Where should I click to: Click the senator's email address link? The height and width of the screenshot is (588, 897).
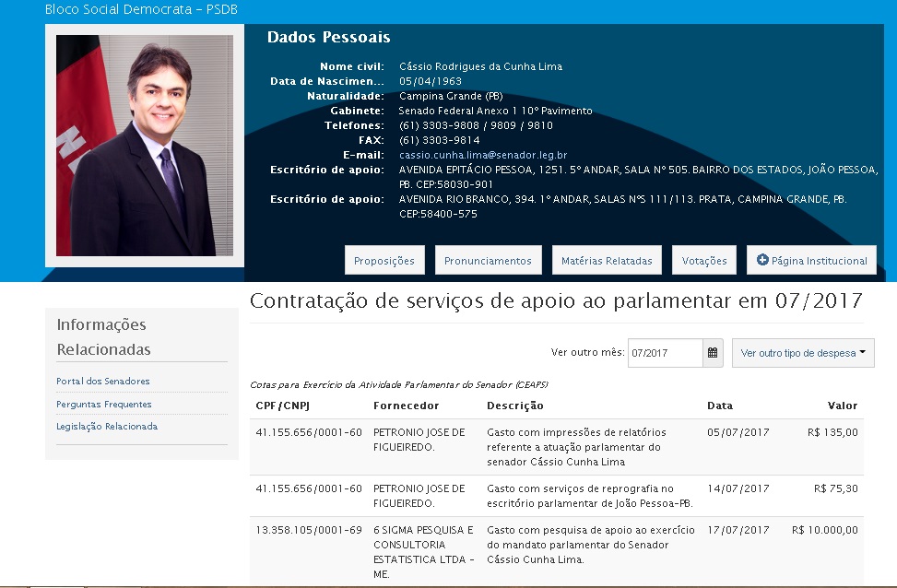point(482,156)
